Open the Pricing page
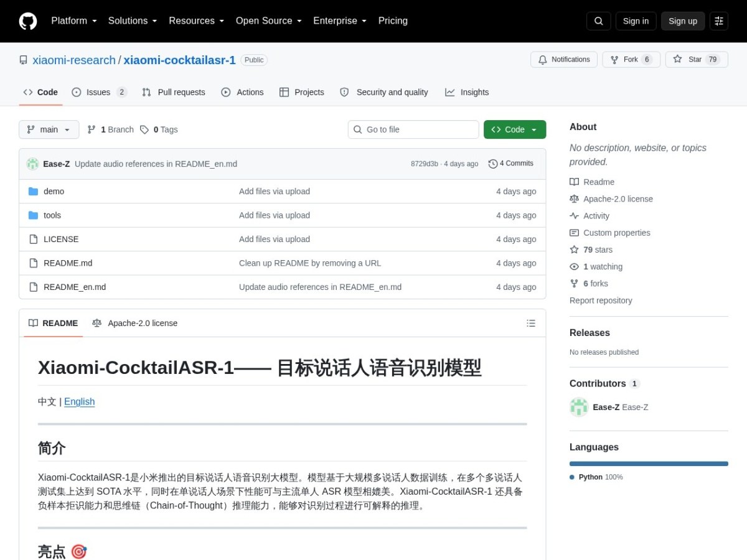The width and height of the screenshot is (747, 560). click(393, 21)
